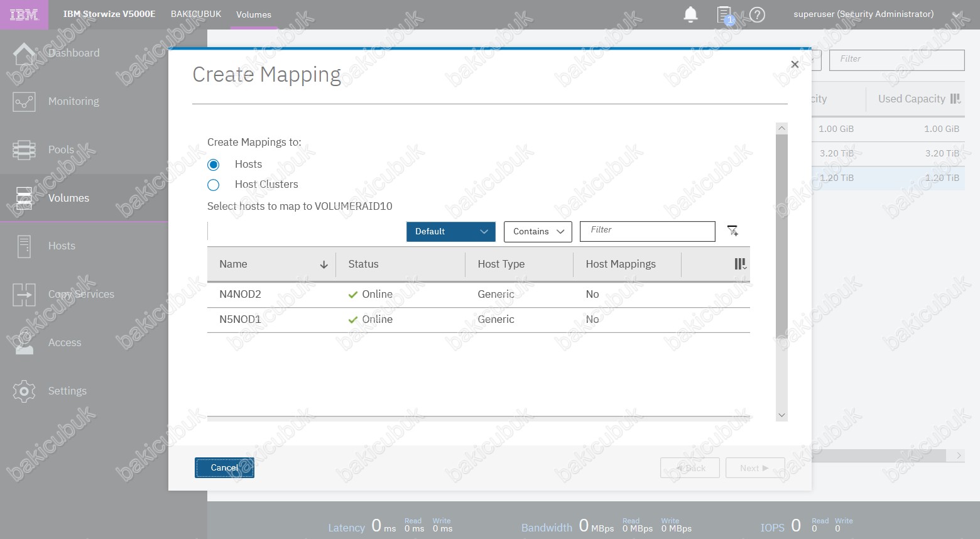Select the Host Clusters radio button
Image resolution: width=980 pixels, height=539 pixels.
tap(214, 185)
